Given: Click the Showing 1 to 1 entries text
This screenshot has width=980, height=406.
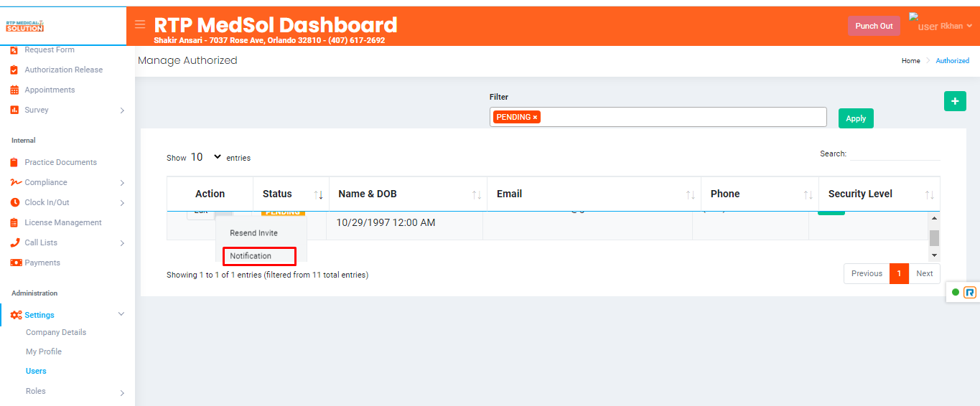Looking at the screenshot, I should click(x=267, y=275).
